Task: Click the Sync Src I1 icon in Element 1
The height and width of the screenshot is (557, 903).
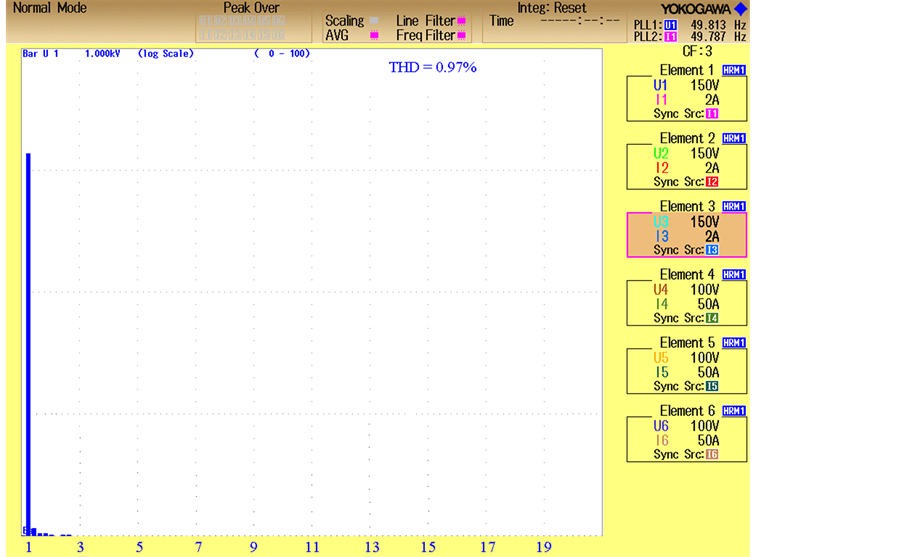Action: click(712, 114)
